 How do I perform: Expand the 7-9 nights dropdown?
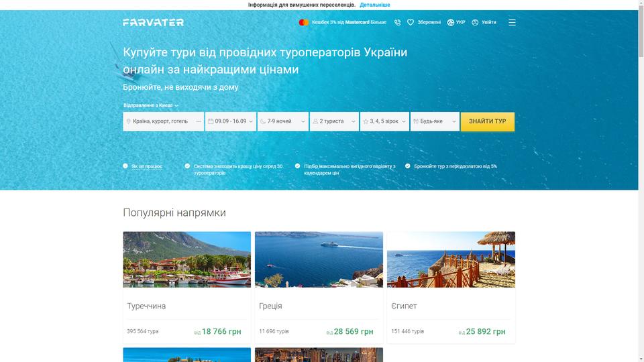(x=283, y=121)
